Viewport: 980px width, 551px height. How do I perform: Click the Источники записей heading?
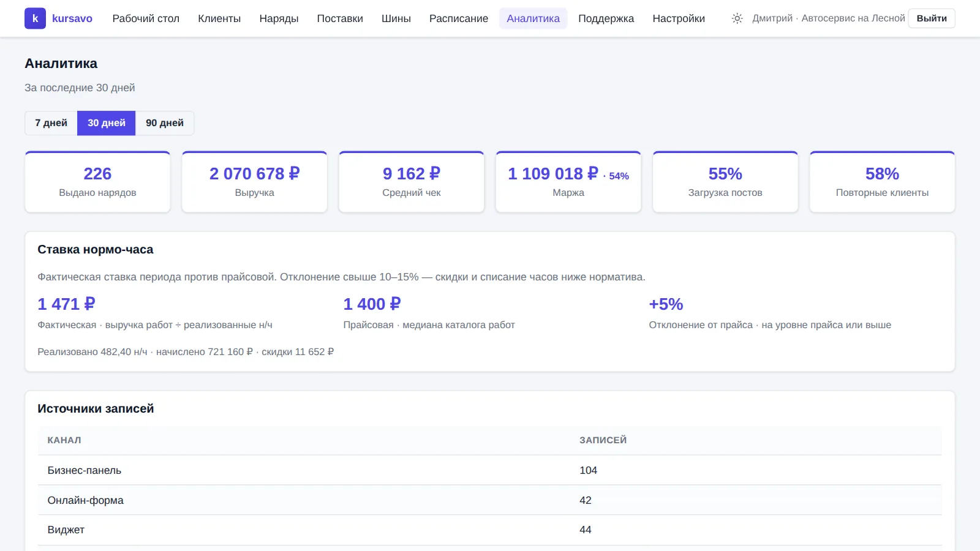pos(96,409)
